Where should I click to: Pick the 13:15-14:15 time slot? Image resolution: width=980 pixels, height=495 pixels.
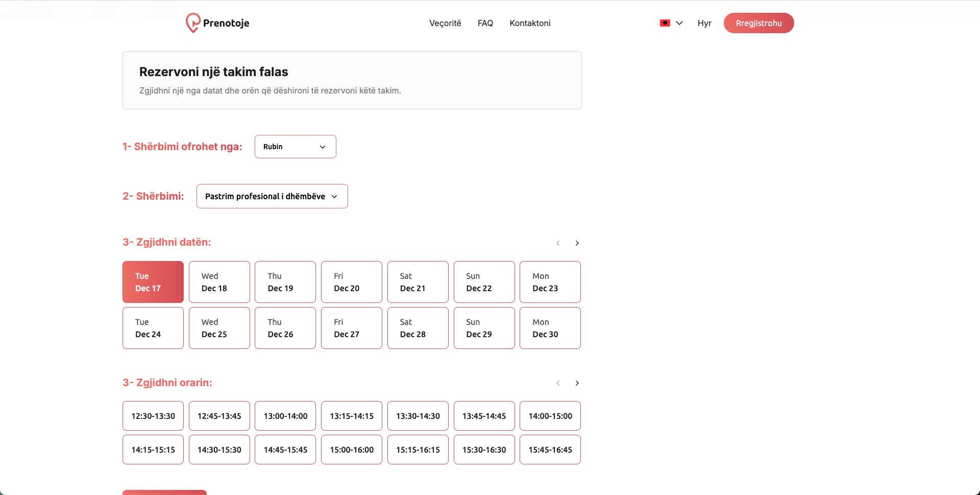352,416
